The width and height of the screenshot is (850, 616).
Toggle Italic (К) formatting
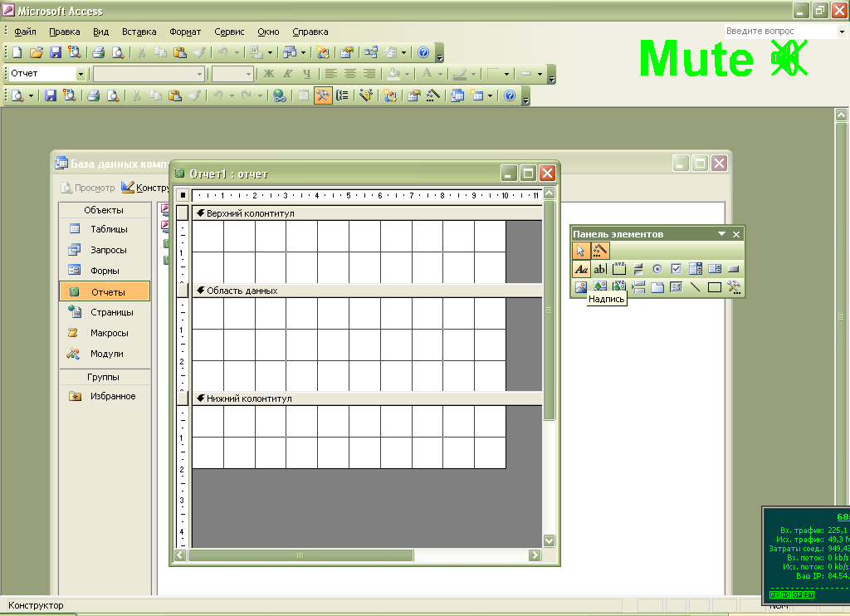click(x=288, y=74)
